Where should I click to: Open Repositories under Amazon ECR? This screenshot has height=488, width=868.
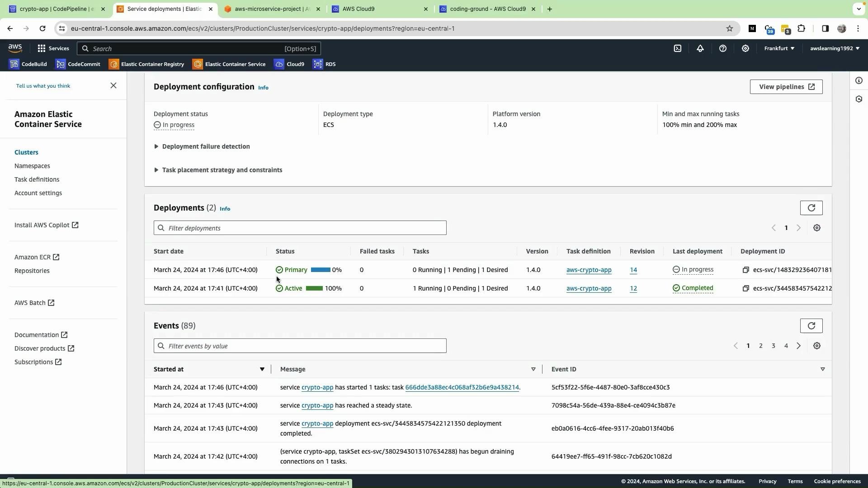point(32,271)
